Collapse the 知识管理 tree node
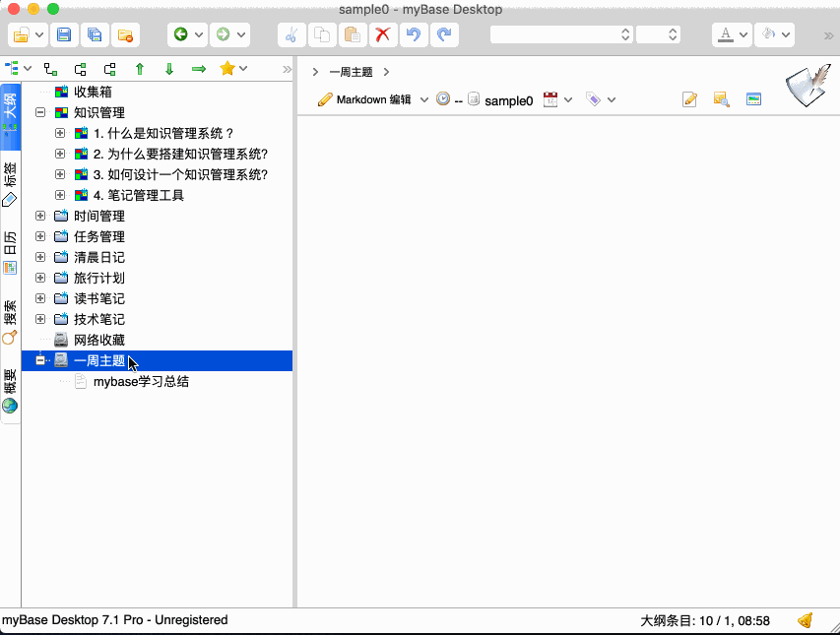840x635 pixels. tap(40, 112)
